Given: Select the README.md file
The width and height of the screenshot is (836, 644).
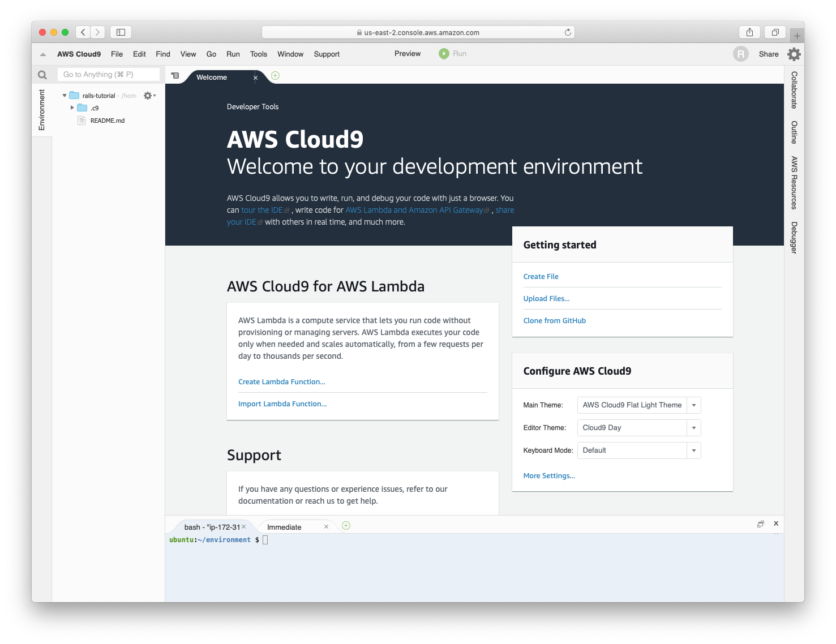Looking at the screenshot, I should 108,121.
